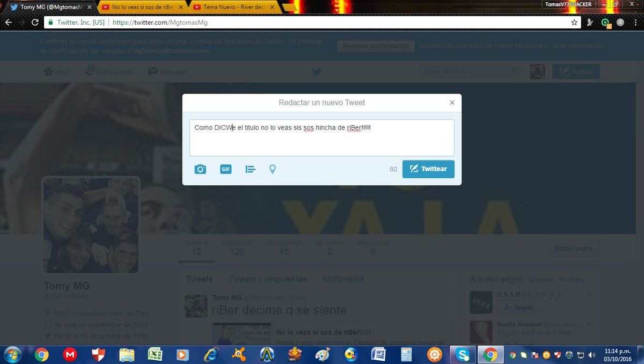Launch Internet Explorer from the taskbar
The height and width of the screenshot is (364, 644).
210,354
